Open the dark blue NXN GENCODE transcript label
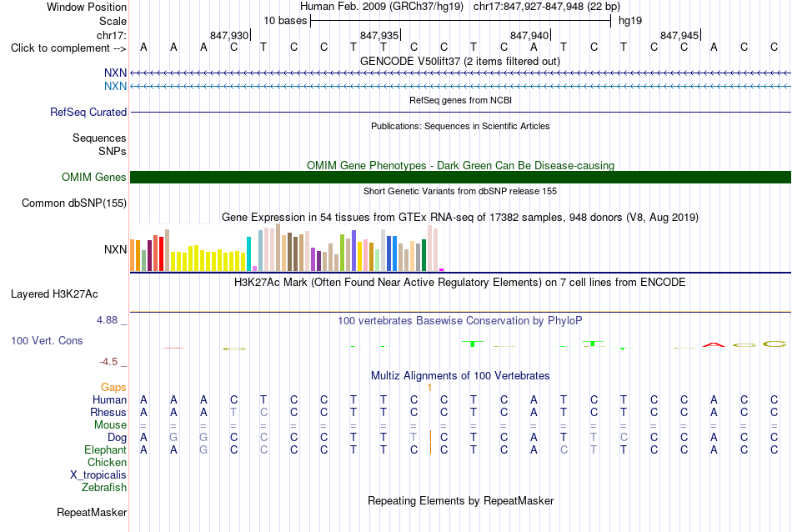This screenshot has height=532, width=792. click(x=115, y=73)
